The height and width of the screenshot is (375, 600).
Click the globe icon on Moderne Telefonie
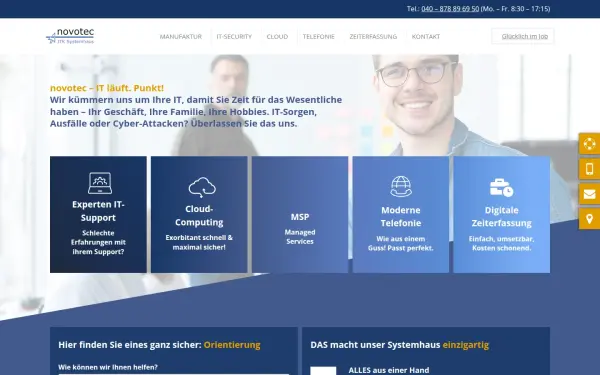point(401,186)
